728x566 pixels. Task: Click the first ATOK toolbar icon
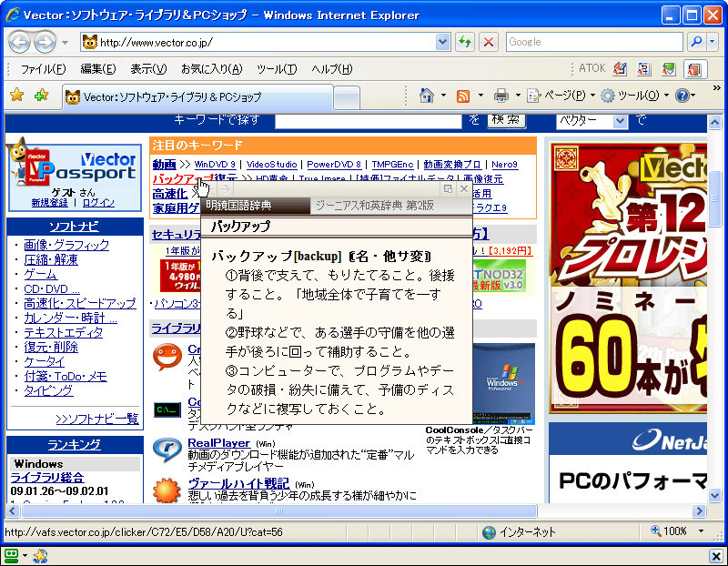point(620,69)
